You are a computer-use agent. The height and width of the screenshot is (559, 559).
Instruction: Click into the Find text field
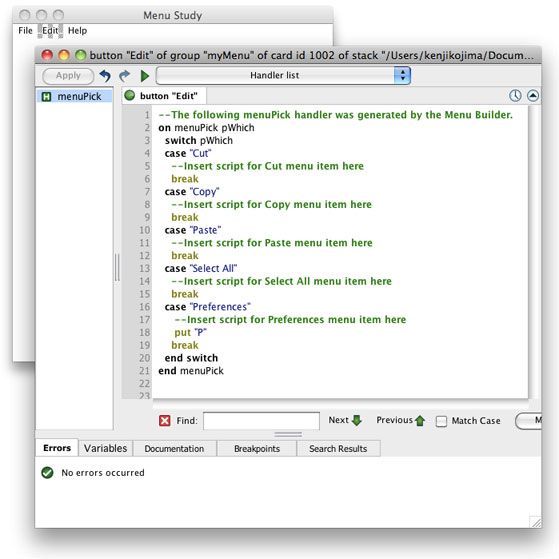[x=261, y=421]
